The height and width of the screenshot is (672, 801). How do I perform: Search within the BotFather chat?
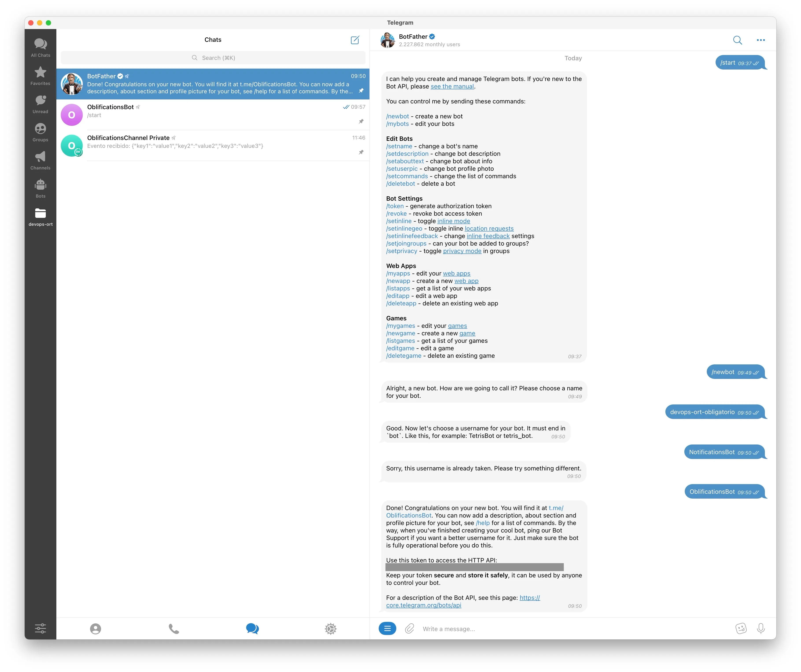[737, 40]
